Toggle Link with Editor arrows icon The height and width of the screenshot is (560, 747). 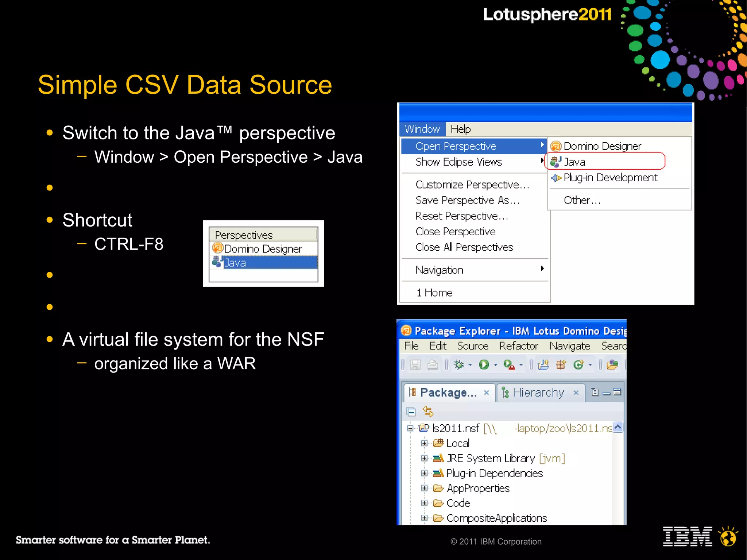click(x=428, y=412)
